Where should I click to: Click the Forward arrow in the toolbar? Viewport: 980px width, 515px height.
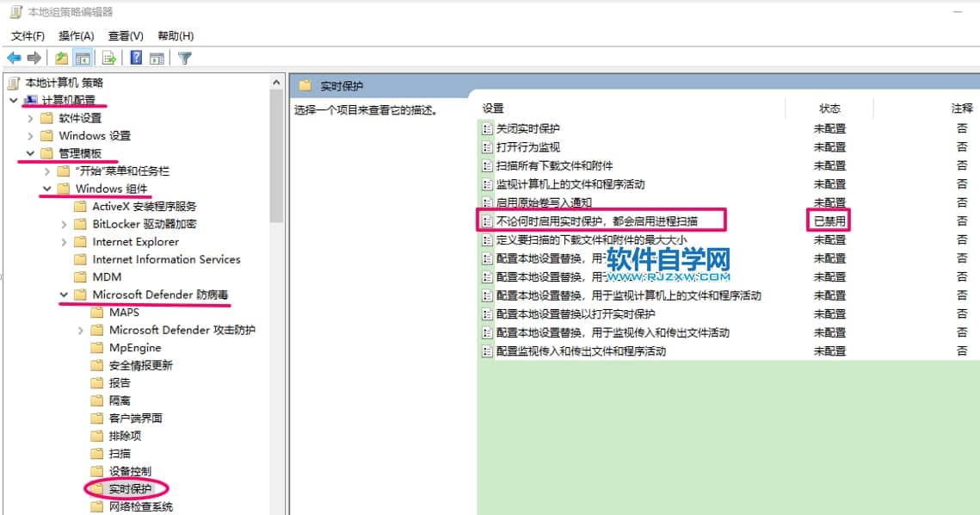click(34, 58)
